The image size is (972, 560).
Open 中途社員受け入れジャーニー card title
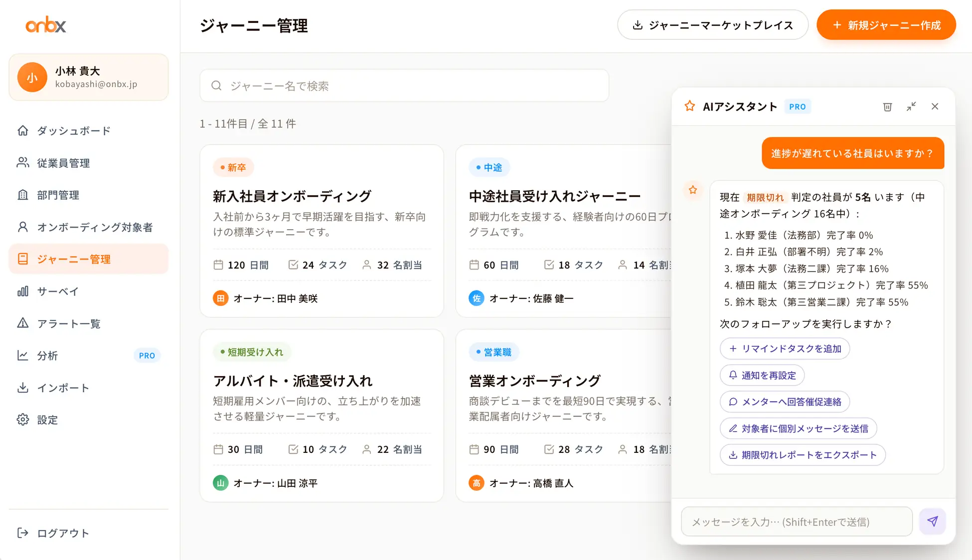pyautogui.click(x=554, y=196)
